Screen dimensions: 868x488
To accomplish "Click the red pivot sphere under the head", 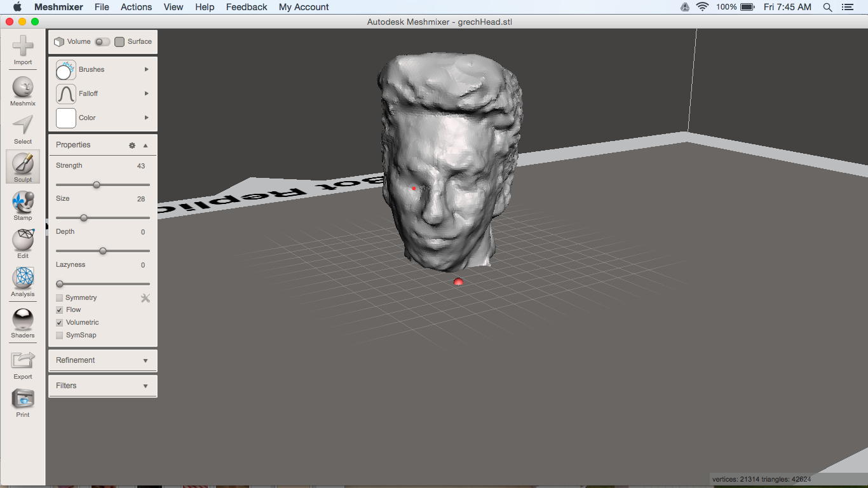I will click(458, 281).
